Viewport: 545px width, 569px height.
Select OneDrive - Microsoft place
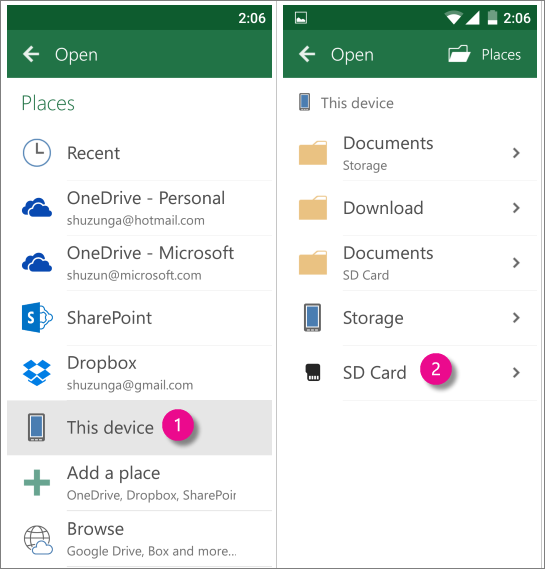pyautogui.click(x=139, y=263)
